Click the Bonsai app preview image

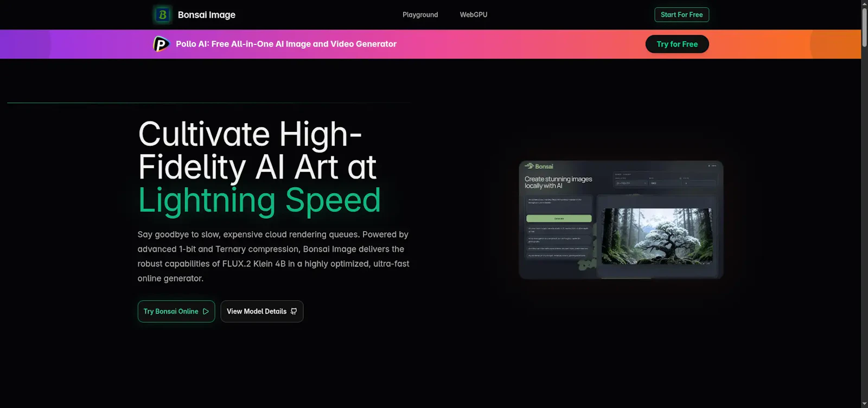(x=621, y=220)
